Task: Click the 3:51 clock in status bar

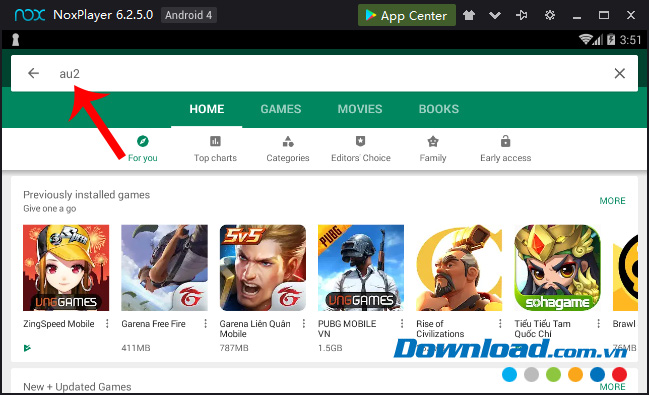Action: (x=630, y=40)
